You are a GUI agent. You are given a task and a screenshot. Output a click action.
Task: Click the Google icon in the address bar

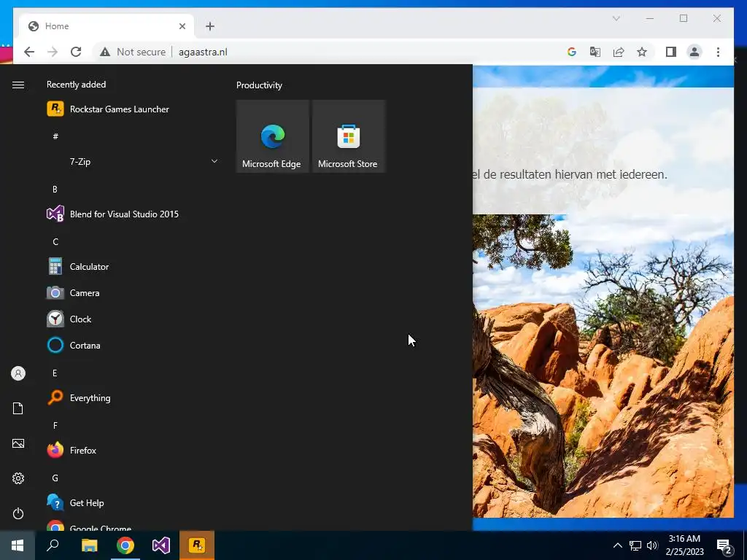pyautogui.click(x=572, y=52)
